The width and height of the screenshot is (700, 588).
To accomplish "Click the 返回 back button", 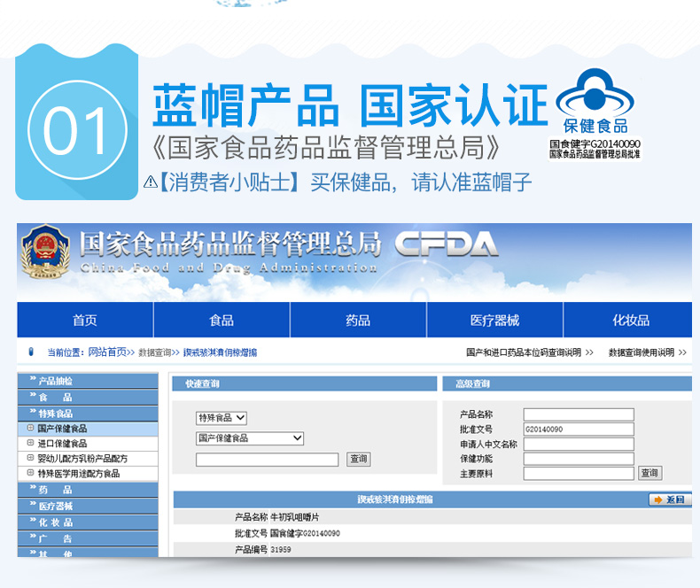I will [670, 499].
